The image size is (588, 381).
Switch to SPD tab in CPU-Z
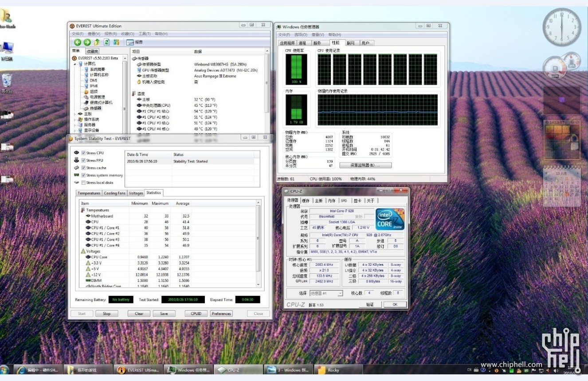coord(344,201)
